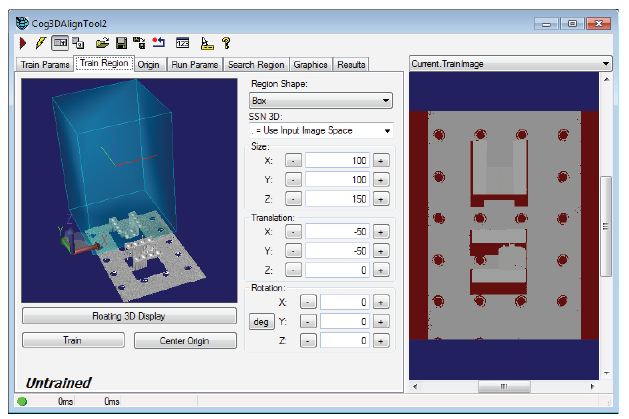Click the horizontal scroll left arrow

tap(415, 387)
